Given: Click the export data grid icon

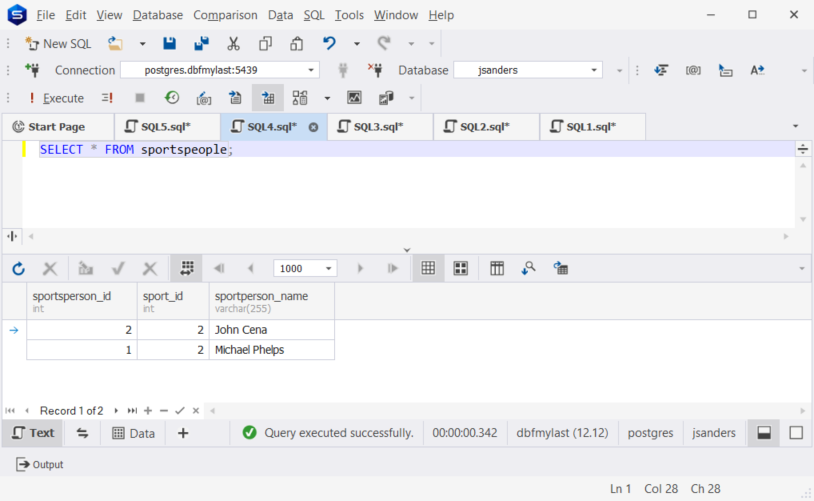Looking at the screenshot, I should click(560, 268).
